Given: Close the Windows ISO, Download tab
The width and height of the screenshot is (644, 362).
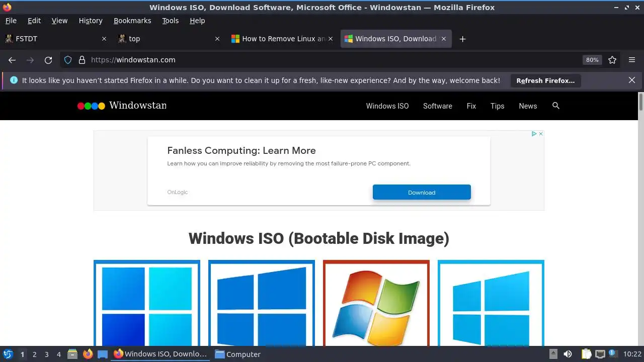Looking at the screenshot, I should coord(444,39).
